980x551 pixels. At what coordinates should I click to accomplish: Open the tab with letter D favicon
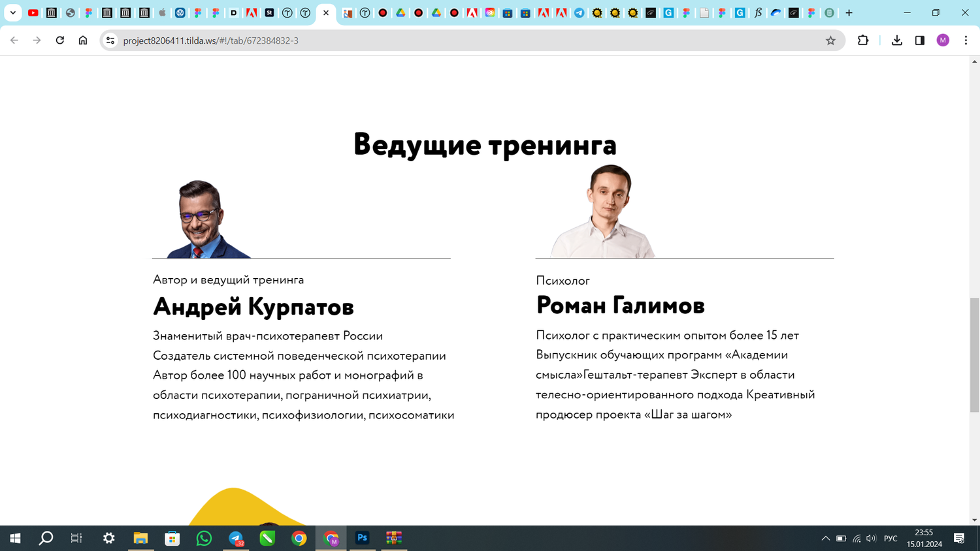pyautogui.click(x=234, y=12)
